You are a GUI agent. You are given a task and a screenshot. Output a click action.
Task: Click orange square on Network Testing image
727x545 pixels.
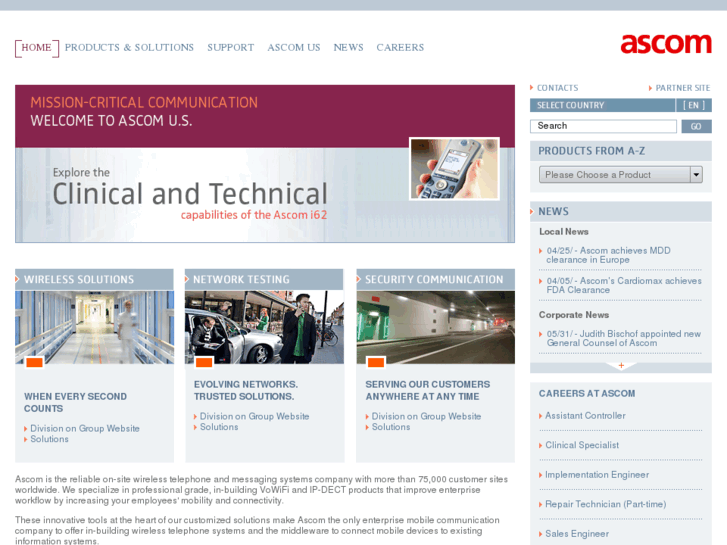coord(204,362)
